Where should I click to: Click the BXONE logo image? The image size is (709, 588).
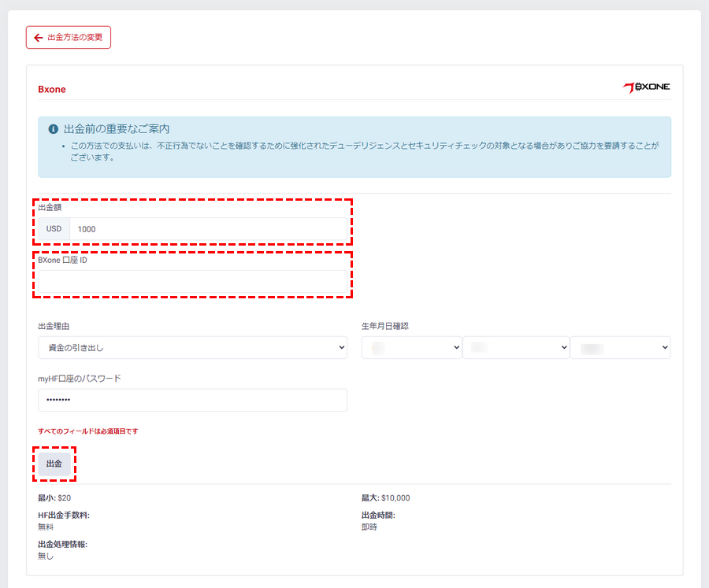647,87
